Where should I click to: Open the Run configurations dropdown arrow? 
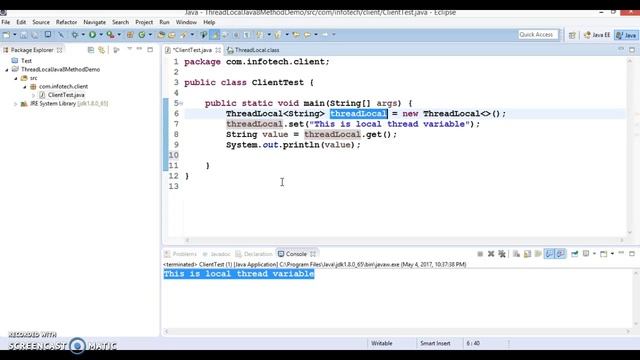[101, 35]
